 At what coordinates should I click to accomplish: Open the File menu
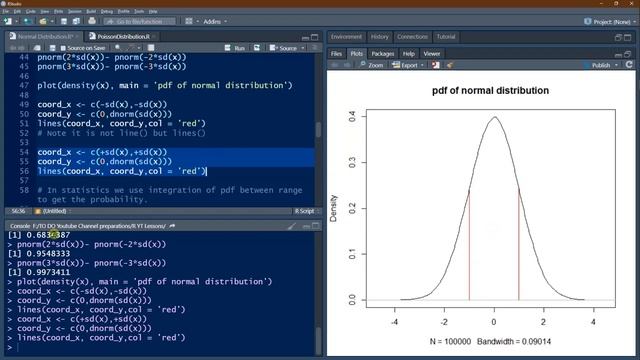[x=5, y=11]
